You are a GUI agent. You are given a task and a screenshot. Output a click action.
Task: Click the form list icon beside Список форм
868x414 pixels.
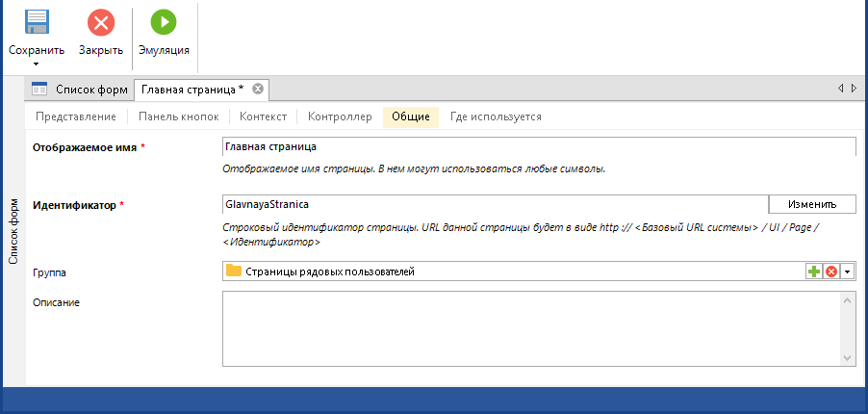[x=39, y=90]
